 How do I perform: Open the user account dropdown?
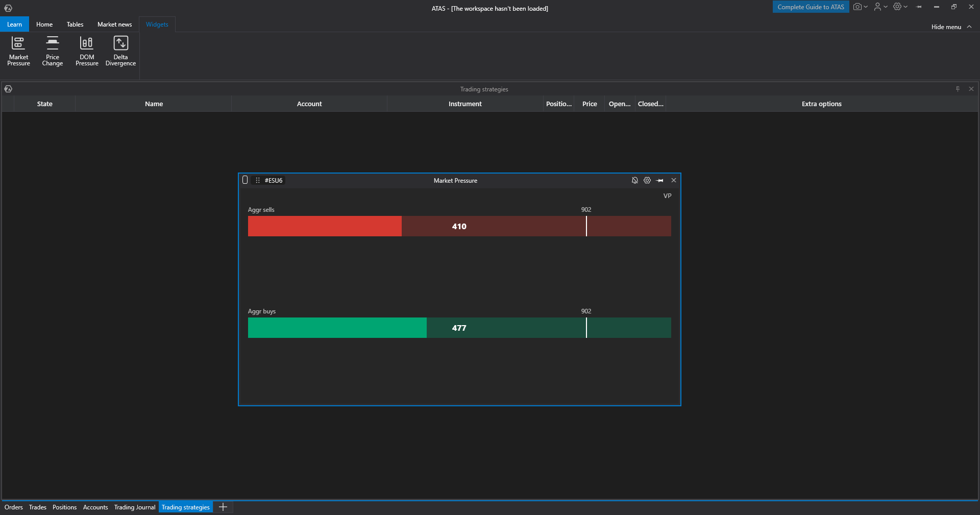click(880, 7)
